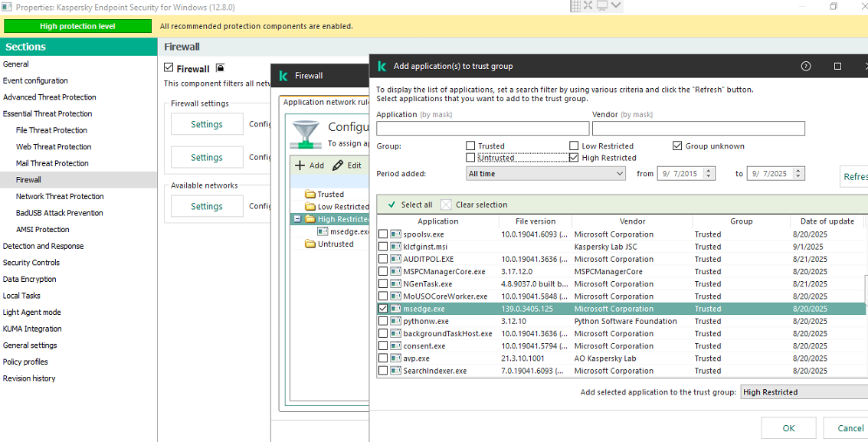This screenshot has height=442, width=868.
Task: Click the Refresh button
Action: (x=854, y=177)
